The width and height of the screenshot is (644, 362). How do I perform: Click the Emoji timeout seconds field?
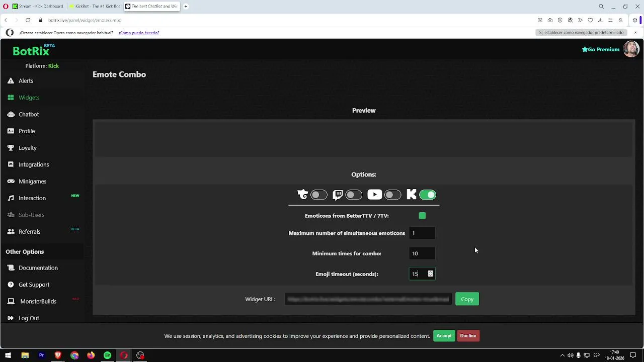pos(422,274)
